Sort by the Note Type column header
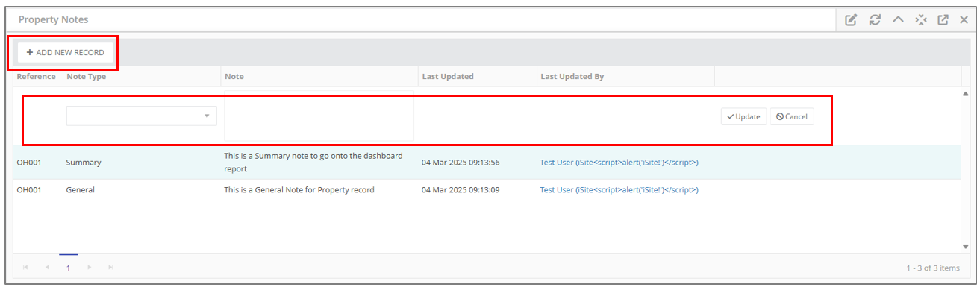Screen dimensions: 980x287 (x=87, y=76)
